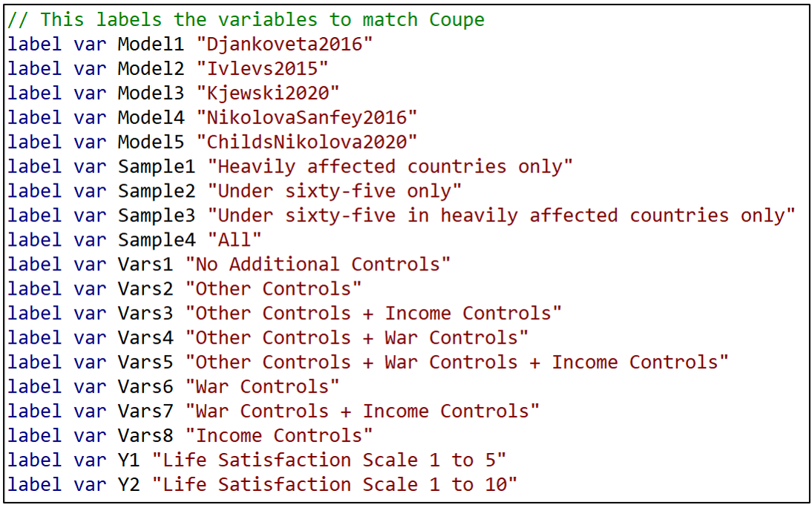Click the Vars5 variable name

(x=145, y=362)
